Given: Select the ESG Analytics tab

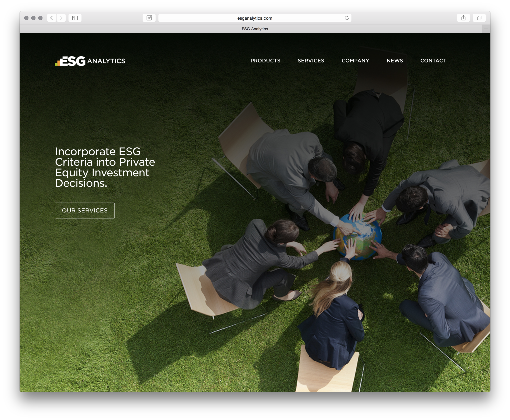Looking at the screenshot, I should point(251,29).
